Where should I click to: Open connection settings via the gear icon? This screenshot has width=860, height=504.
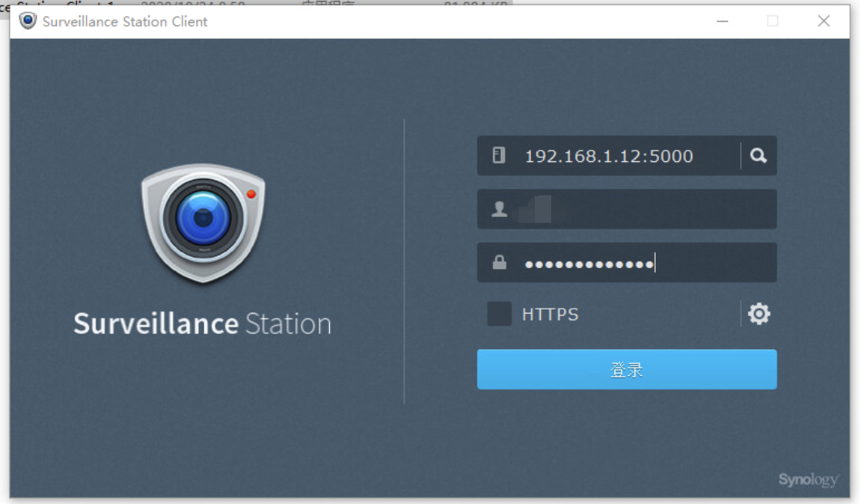759,314
